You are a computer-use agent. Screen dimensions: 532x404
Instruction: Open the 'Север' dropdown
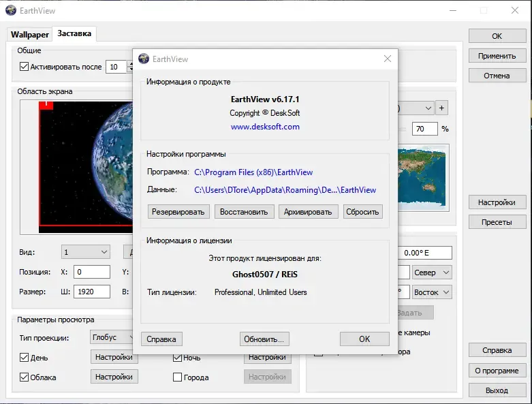(x=432, y=273)
